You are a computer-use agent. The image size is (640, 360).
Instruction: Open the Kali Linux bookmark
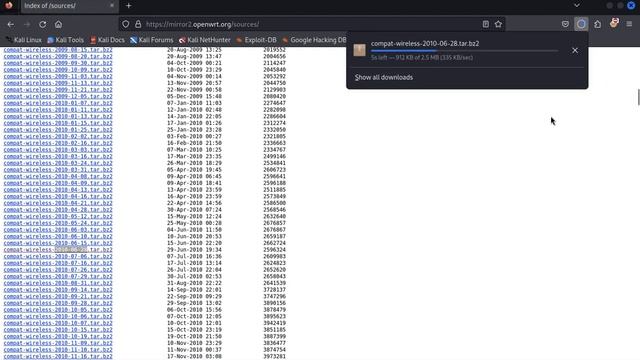pos(24,40)
